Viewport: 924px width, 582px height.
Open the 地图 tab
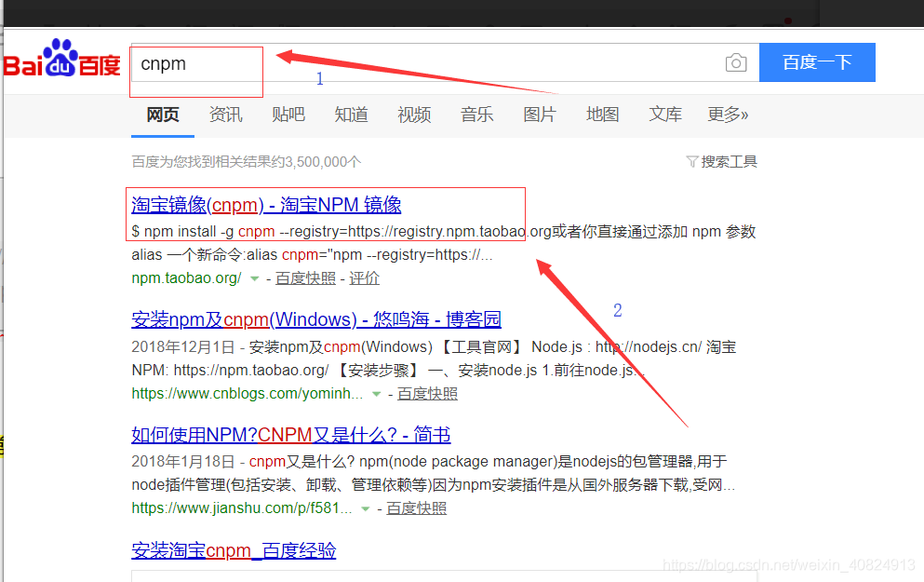(602, 115)
